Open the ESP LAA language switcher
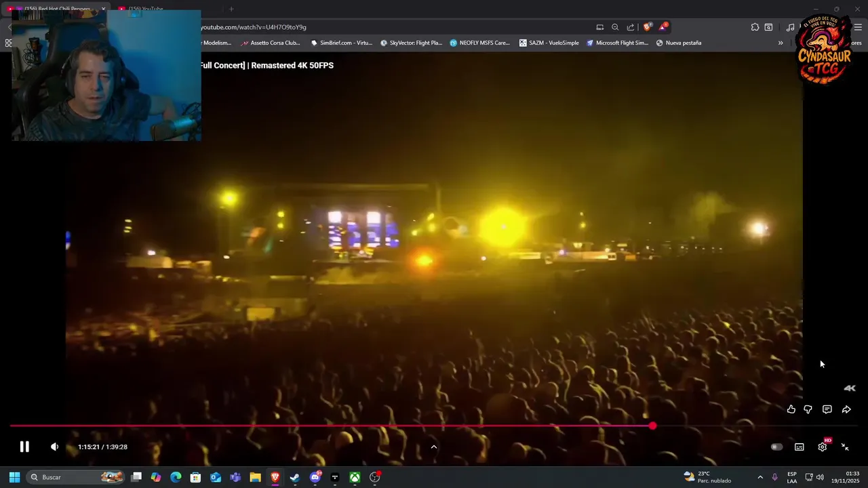Screen dimensions: 868x488 pos(792,477)
